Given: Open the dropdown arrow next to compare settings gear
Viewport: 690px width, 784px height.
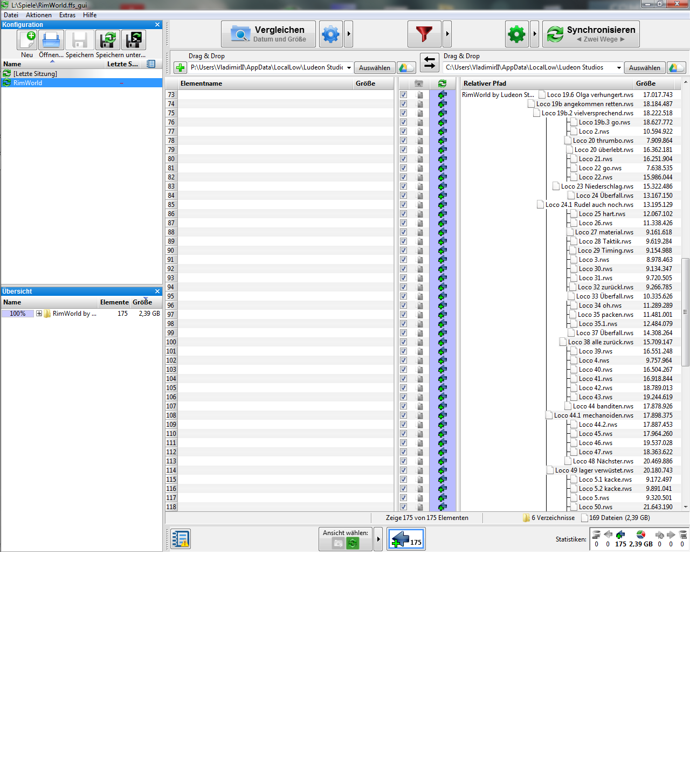Looking at the screenshot, I should click(x=349, y=34).
